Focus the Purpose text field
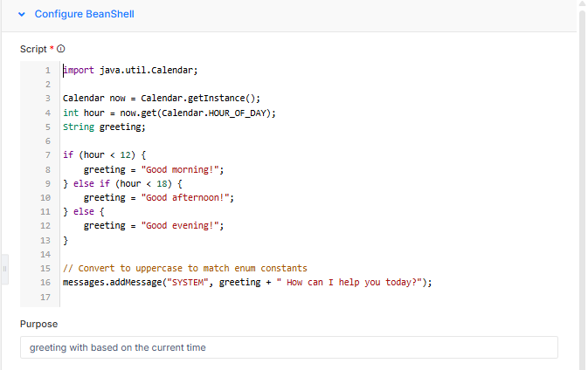 coord(288,347)
